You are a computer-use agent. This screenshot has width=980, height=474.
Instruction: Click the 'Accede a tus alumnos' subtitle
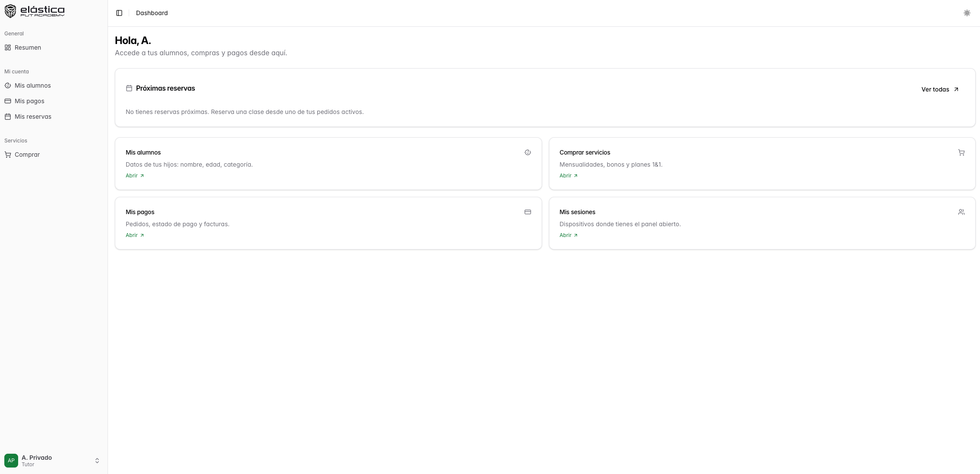pyautogui.click(x=201, y=53)
